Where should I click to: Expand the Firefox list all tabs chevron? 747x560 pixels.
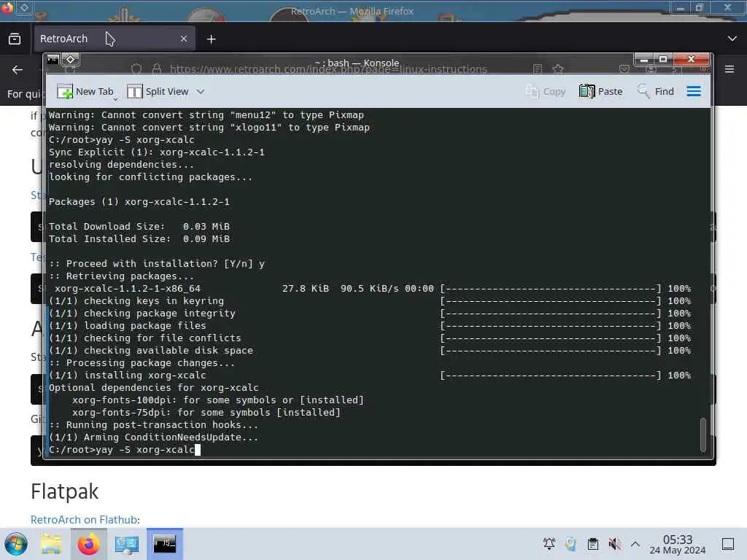pyautogui.click(x=732, y=39)
